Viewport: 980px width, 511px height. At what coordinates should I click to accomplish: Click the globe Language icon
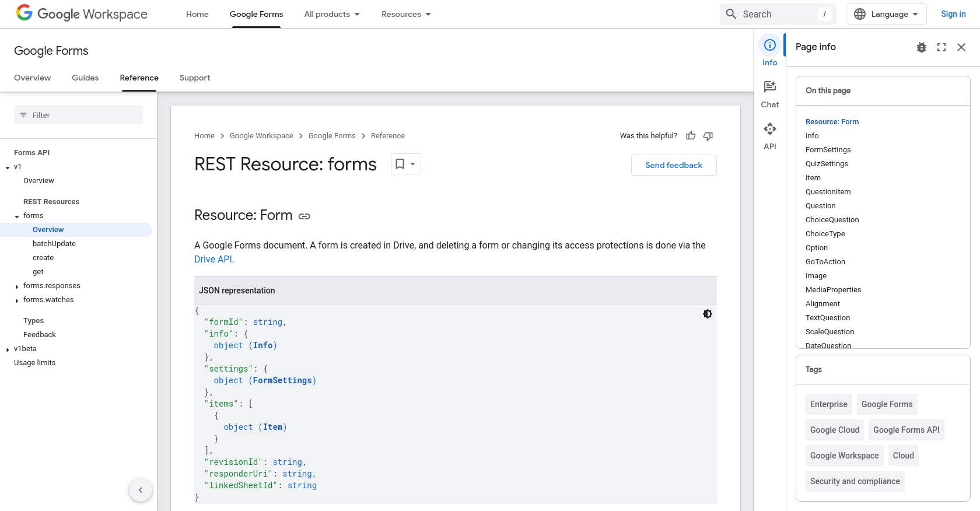[860, 14]
